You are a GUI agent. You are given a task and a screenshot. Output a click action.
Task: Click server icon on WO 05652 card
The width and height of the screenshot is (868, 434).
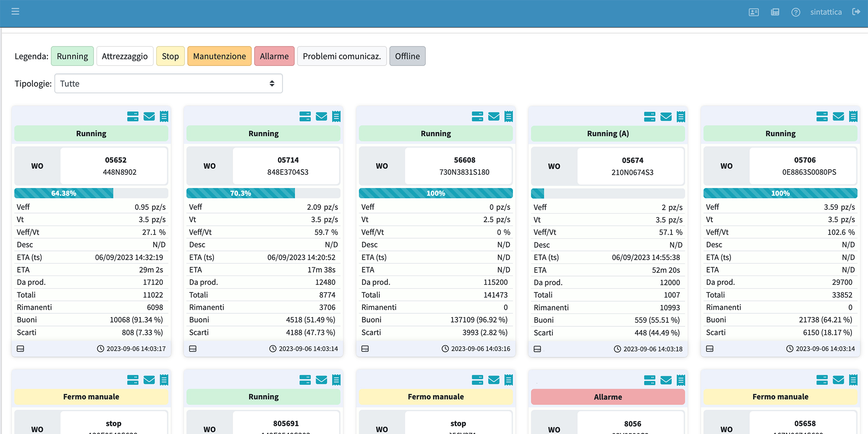pos(133,116)
